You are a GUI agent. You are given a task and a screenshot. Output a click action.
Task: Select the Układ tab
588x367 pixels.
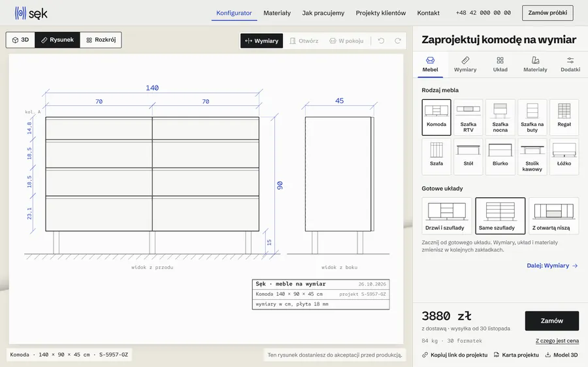[x=500, y=65]
